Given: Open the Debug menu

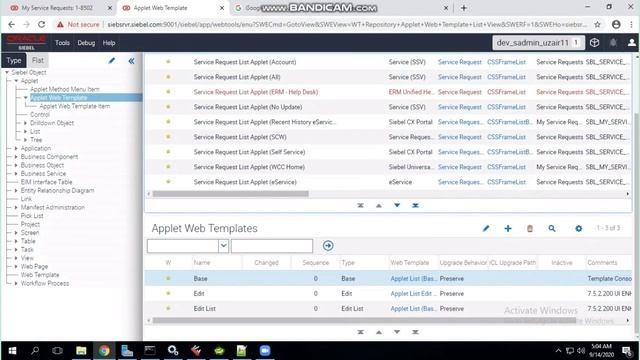Looking at the screenshot, I should click(x=86, y=43).
